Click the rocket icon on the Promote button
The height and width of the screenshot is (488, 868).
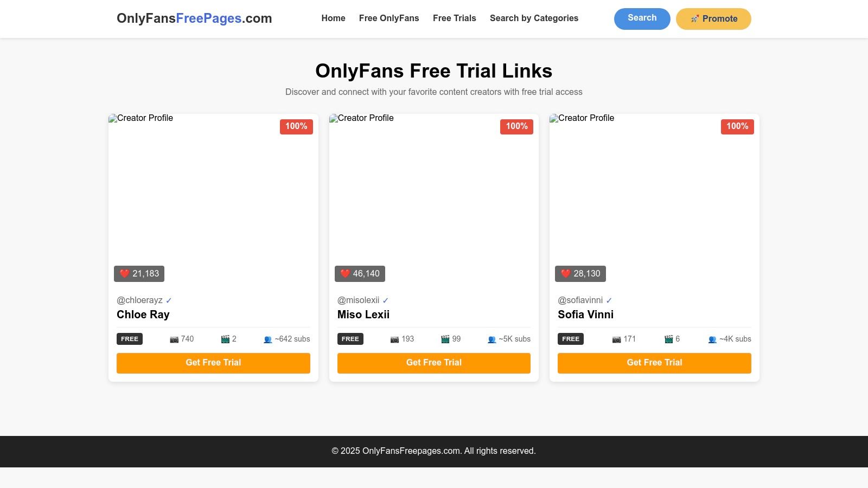[x=694, y=18]
